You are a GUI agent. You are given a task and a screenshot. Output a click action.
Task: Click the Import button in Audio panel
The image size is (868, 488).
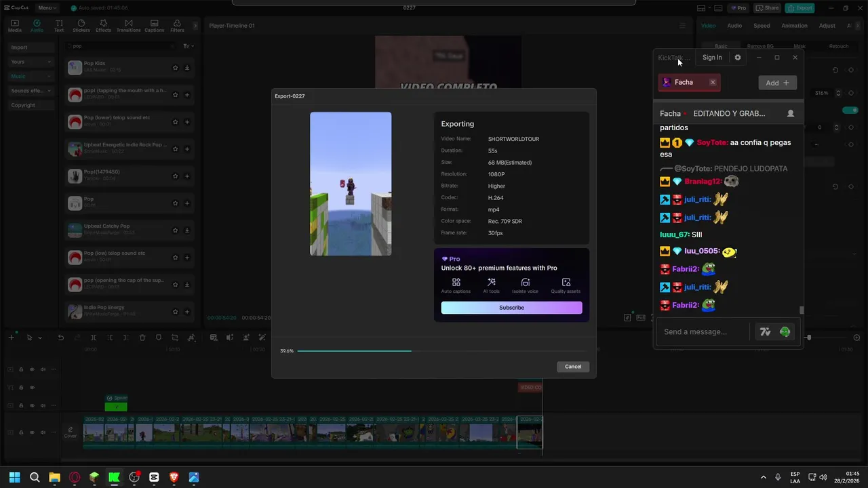click(31, 47)
